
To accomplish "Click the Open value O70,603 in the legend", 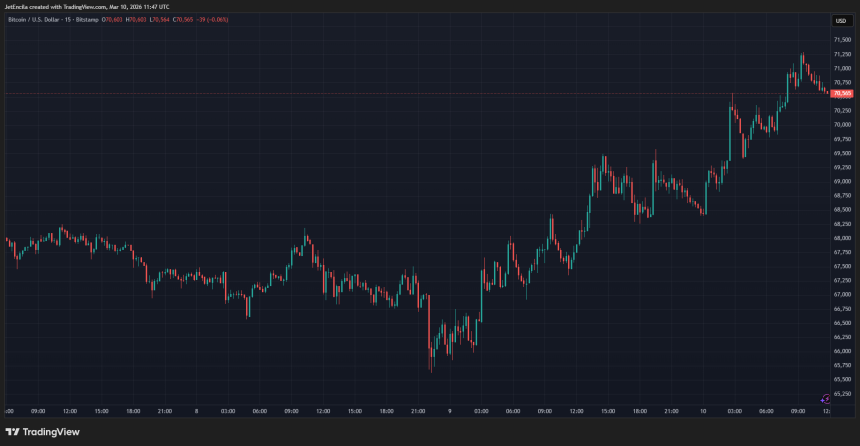I will [111, 19].
